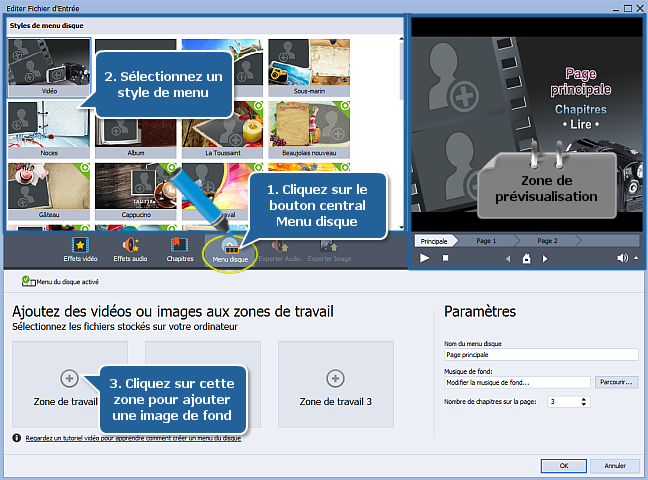Decrease number of chapters with down arrow

tap(585, 404)
